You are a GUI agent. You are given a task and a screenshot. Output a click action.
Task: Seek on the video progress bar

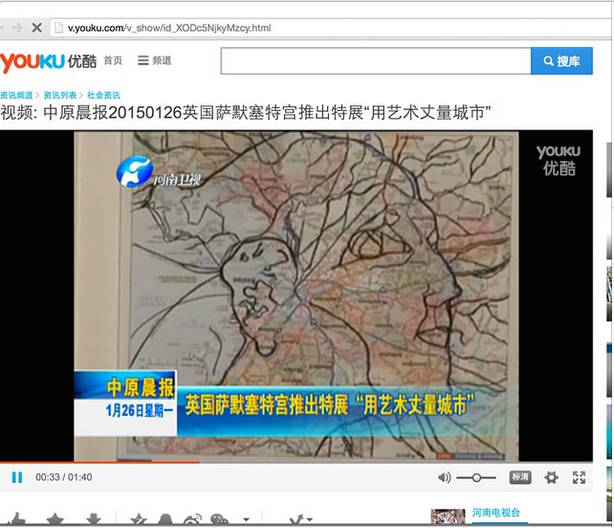click(x=300, y=463)
